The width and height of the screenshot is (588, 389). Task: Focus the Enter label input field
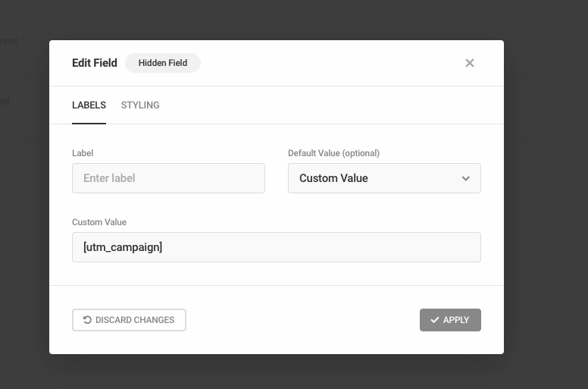click(x=168, y=179)
